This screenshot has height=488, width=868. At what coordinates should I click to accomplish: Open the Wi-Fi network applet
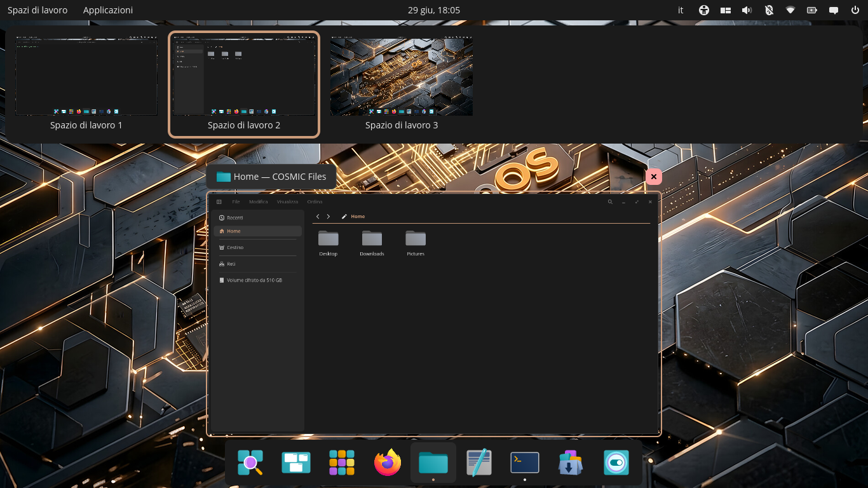(x=790, y=10)
